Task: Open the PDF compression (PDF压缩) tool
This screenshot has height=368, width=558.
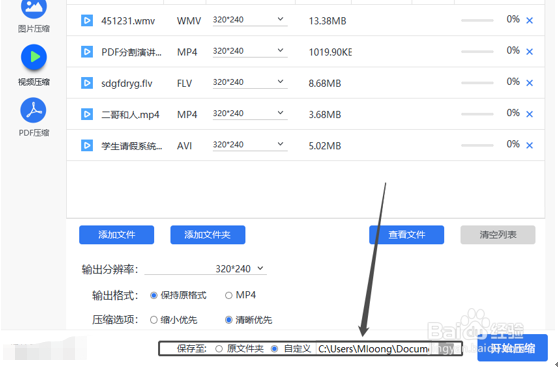Action: pyautogui.click(x=34, y=117)
